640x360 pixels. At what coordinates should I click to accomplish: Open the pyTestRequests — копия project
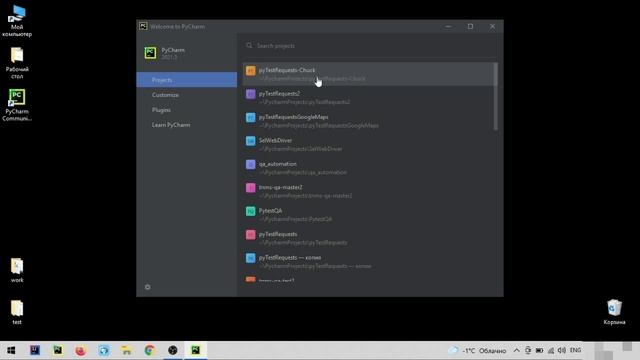pos(369,262)
